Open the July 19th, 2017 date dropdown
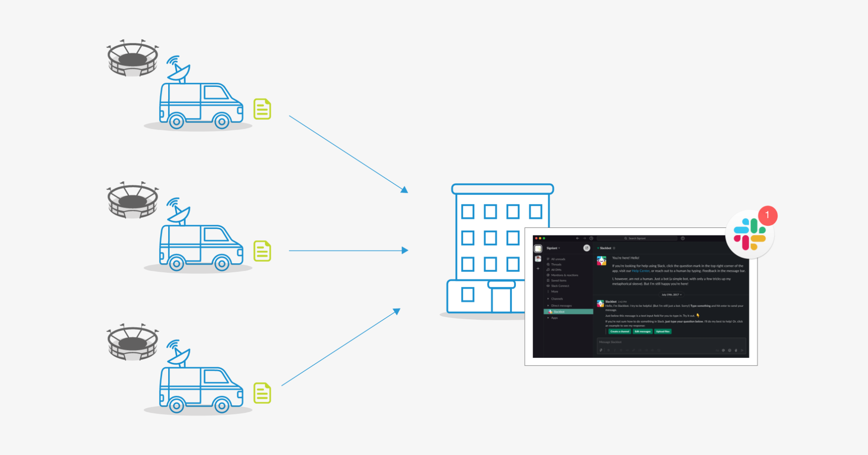Viewport: 868px width, 455px height. [x=672, y=295]
